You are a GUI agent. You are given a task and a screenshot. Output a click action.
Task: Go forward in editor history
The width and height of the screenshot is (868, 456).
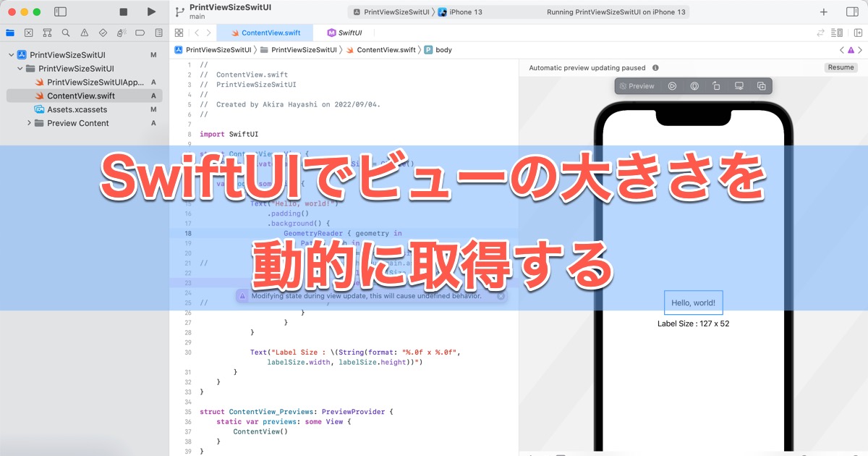(208, 33)
